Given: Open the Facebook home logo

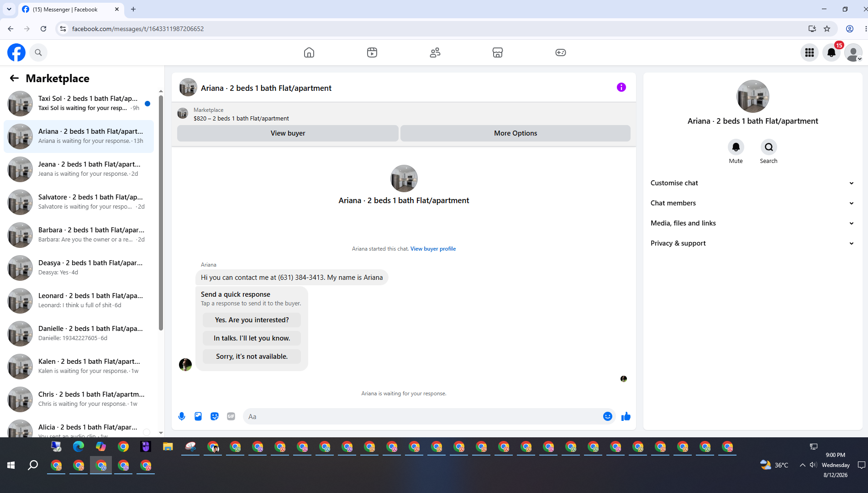Looking at the screenshot, I should [x=16, y=52].
